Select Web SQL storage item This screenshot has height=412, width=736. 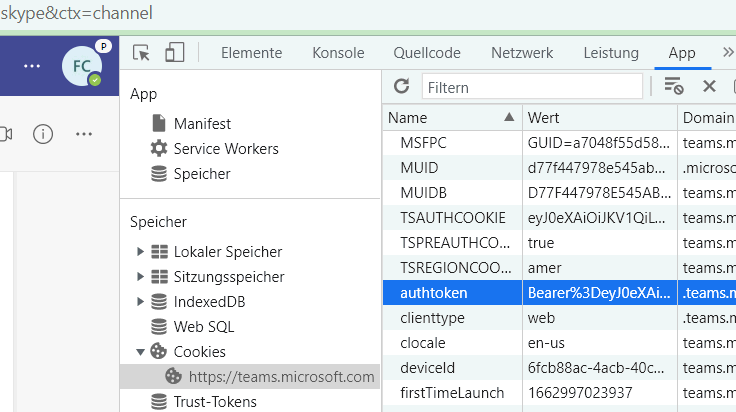click(x=192, y=327)
